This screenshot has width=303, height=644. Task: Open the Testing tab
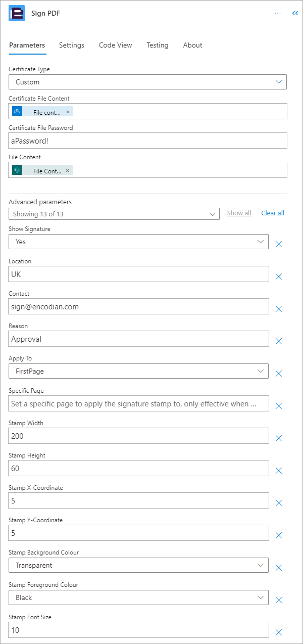point(158,45)
